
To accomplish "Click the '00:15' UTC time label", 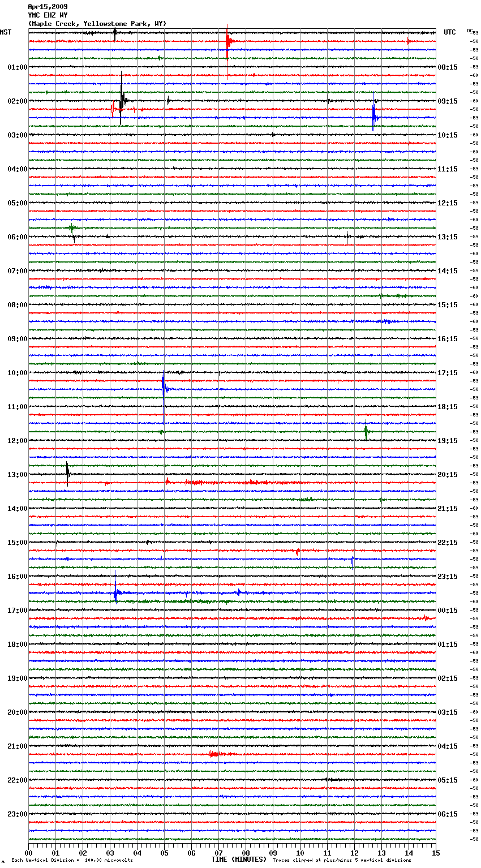I will pyautogui.click(x=448, y=611).
